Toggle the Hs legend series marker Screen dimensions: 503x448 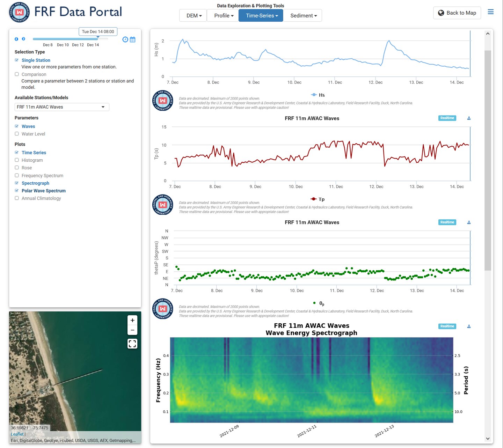pos(314,95)
